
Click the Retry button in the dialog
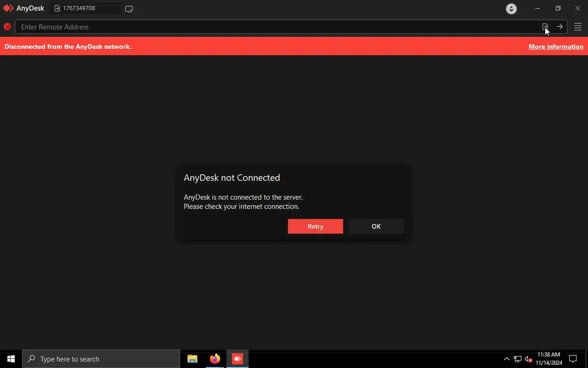[316, 226]
